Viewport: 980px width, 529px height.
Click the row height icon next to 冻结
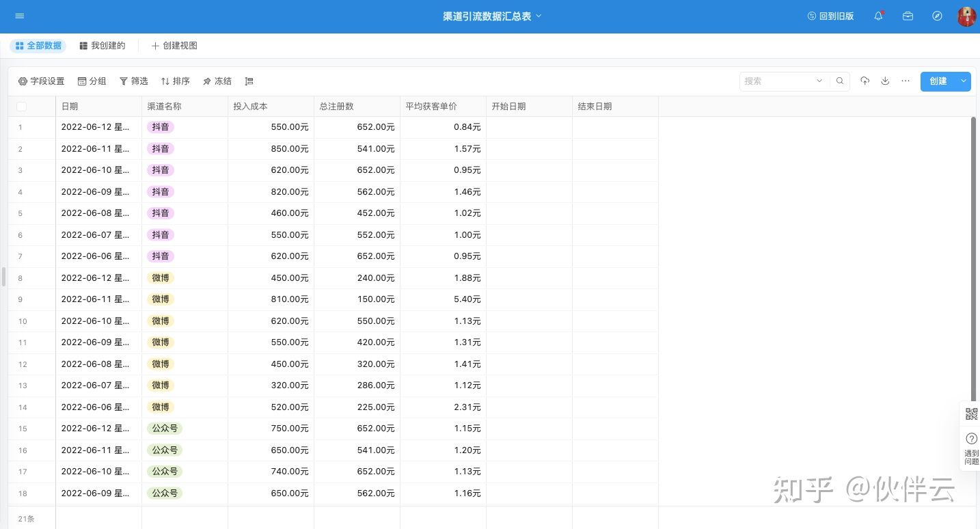(249, 81)
